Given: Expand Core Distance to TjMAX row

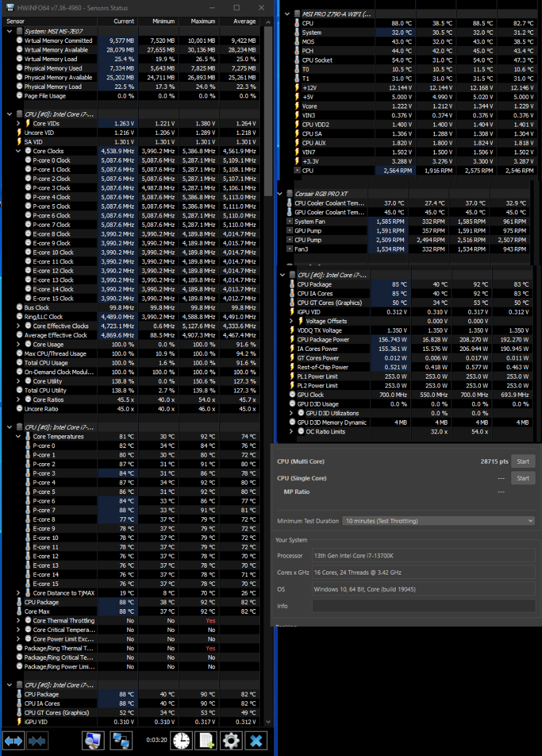Looking at the screenshot, I should coord(19,593).
